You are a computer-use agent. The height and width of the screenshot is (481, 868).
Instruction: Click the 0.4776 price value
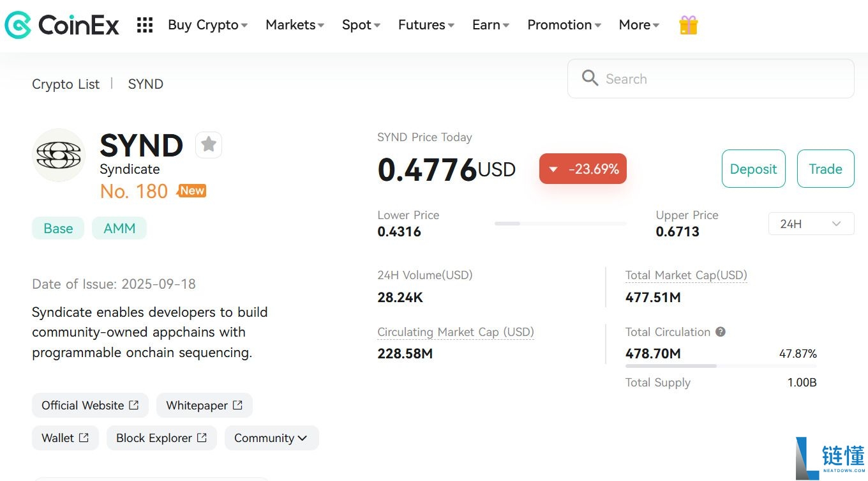click(427, 169)
